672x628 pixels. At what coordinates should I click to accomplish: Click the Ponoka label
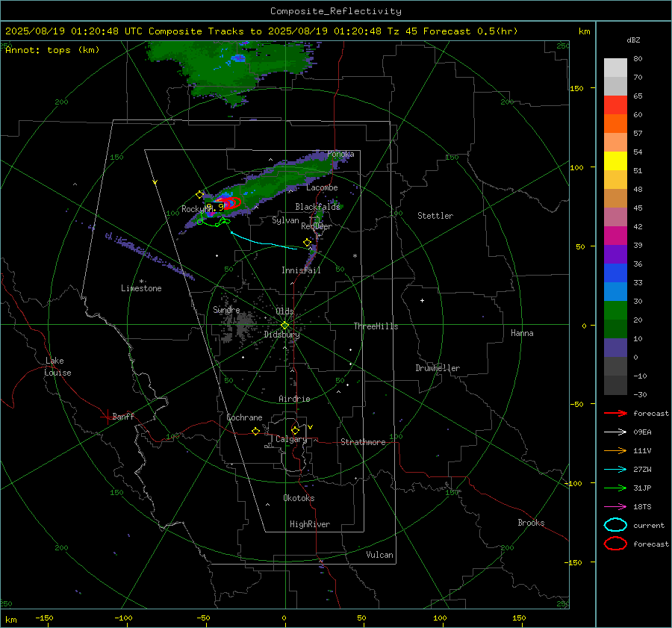(x=340, y=154)
